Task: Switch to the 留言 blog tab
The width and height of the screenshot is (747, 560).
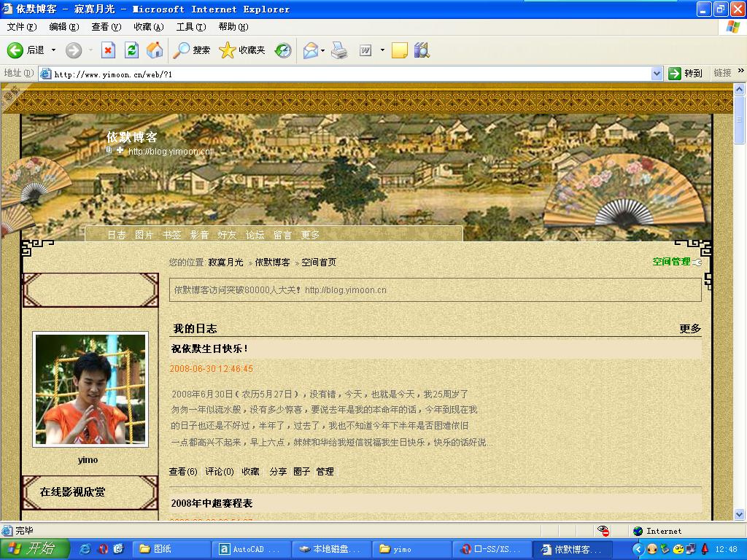Action: coord(282,235)
